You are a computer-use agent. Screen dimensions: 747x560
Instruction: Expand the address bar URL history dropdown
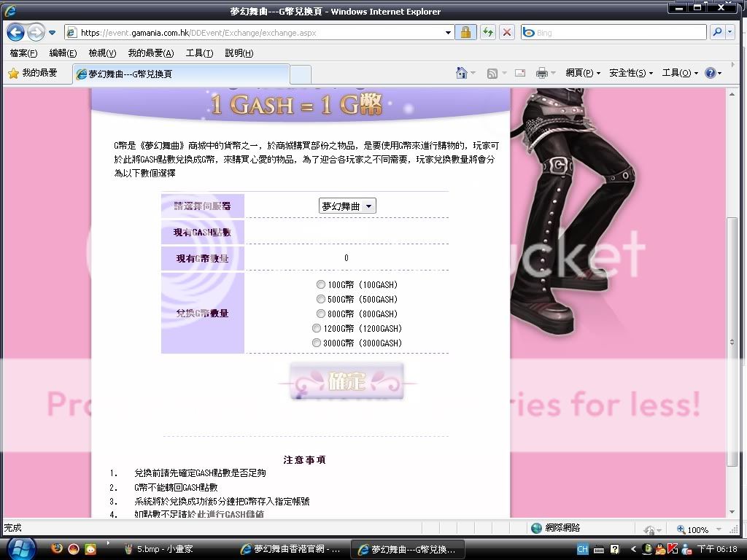[448, 33]
